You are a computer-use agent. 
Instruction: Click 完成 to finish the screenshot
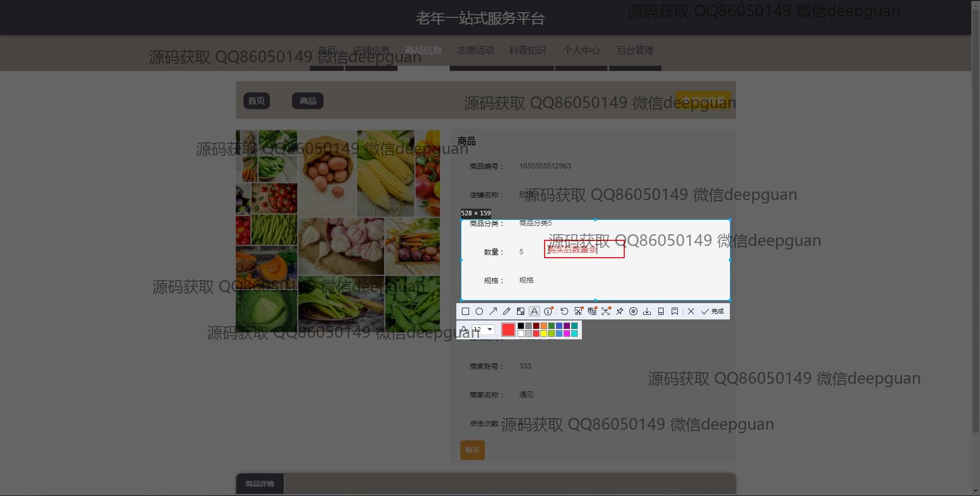click(713, 311)
